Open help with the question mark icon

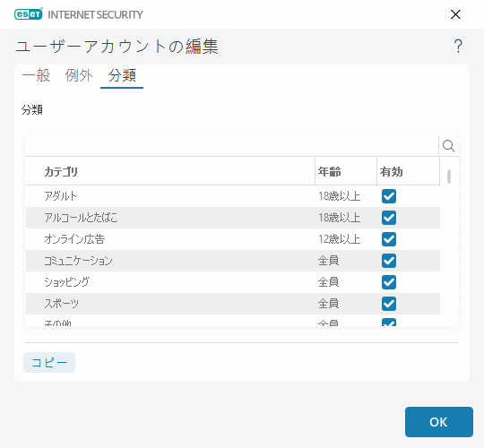click(x=458, y=47)
